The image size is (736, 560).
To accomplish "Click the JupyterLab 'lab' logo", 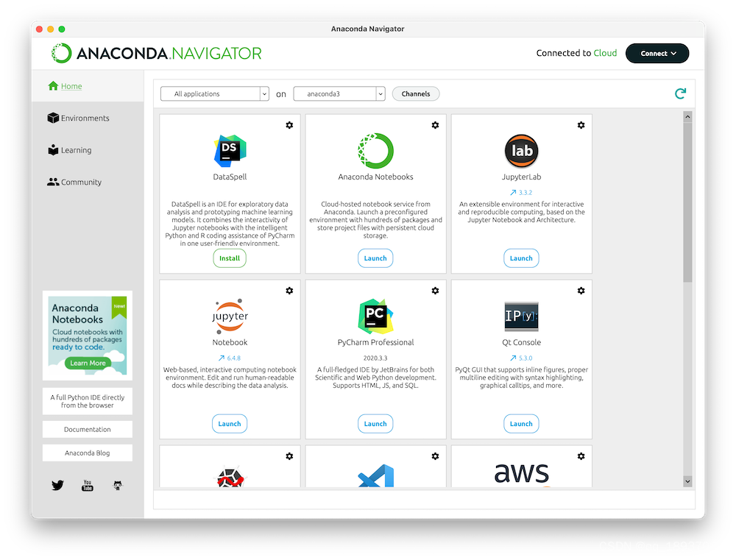I will tap(522, 151).
